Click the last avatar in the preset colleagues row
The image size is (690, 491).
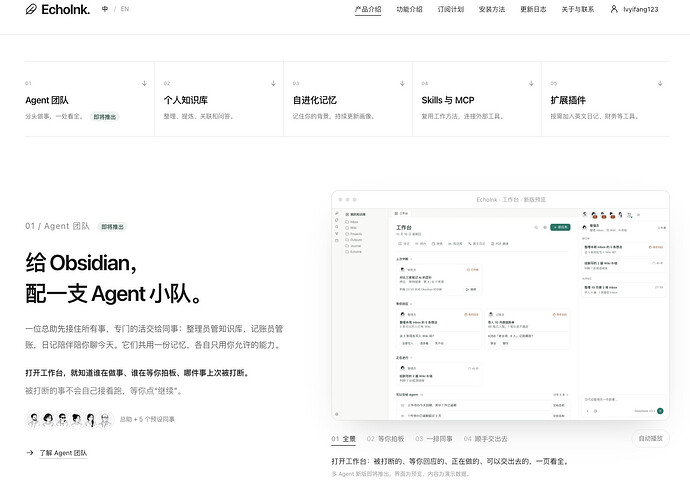coord(105,419)
